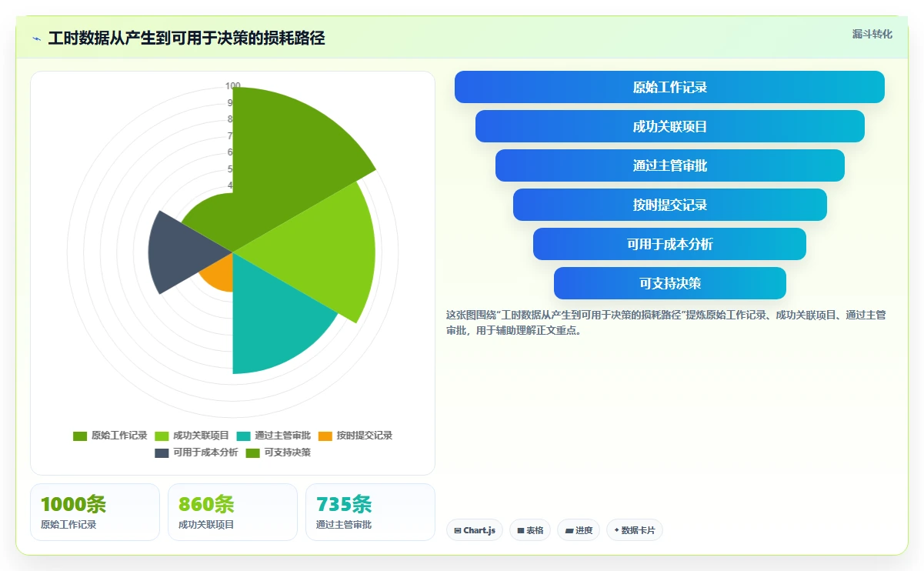Toggle the 按时提交记录 legend item

tap(355, 436)
